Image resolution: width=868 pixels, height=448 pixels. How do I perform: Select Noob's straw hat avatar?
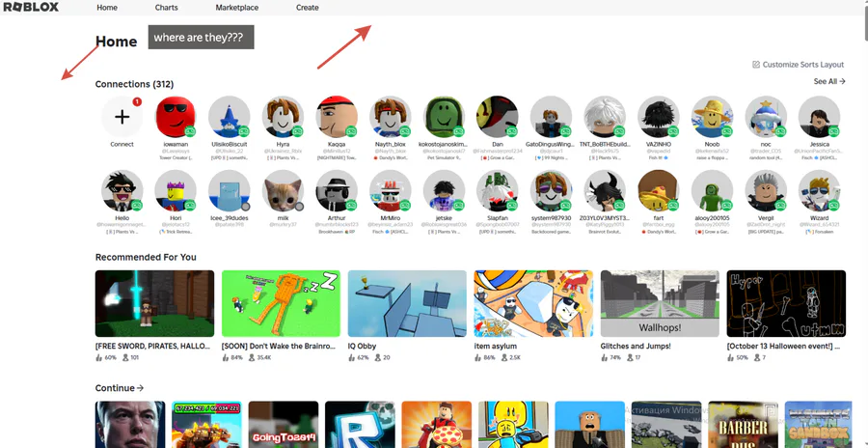point(712,117)
